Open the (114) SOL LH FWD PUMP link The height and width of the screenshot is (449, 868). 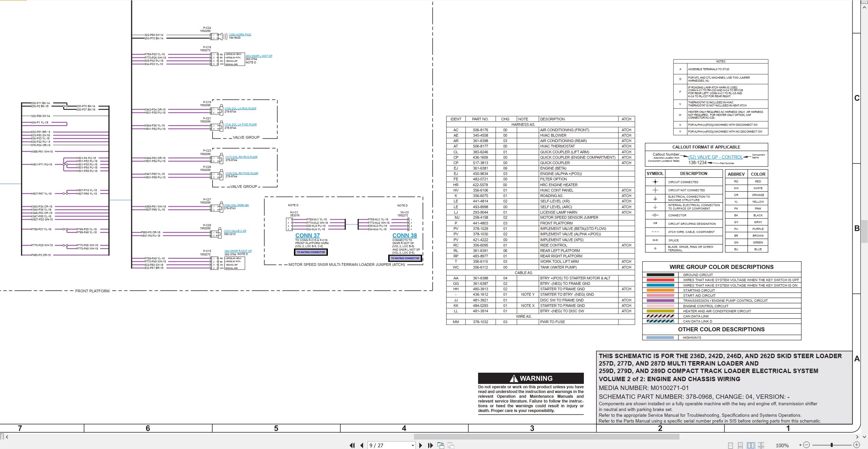(x=241, y=124)
